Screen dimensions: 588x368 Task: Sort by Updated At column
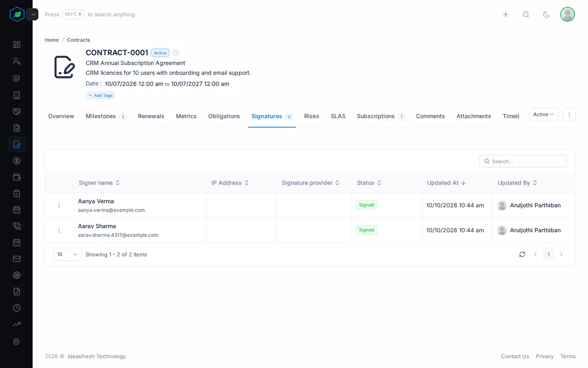coord(447,183)
